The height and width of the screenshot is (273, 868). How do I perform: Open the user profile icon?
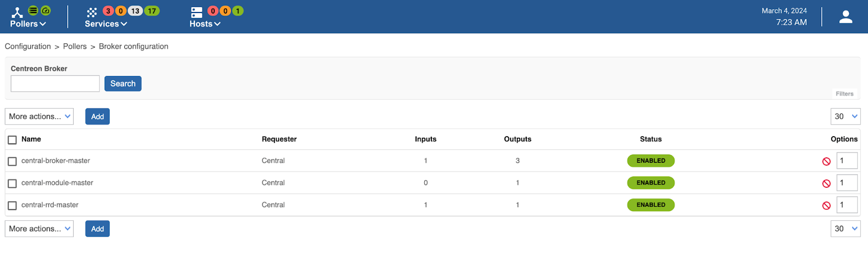pos(846,17)
